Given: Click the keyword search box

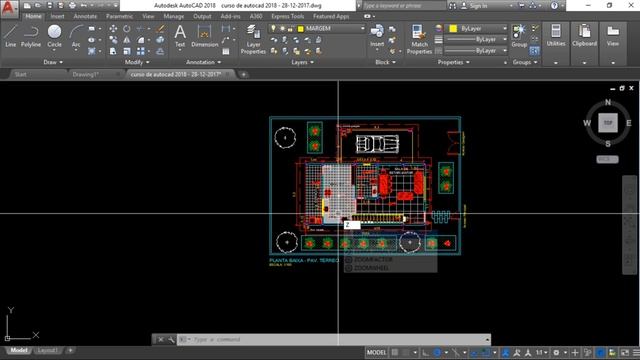Looking at the screenshot, I should [x=404, y=6].
